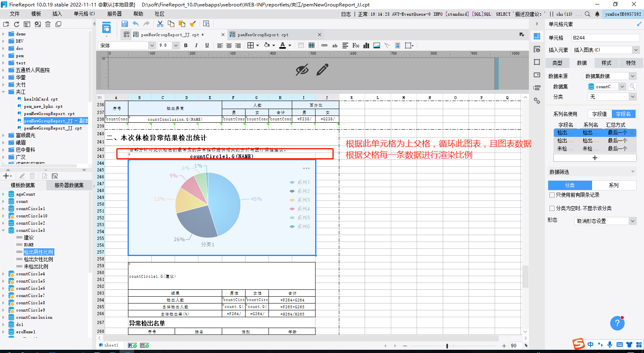Open the notification bell icon
The image size is (644, 353).
point(597,14)
